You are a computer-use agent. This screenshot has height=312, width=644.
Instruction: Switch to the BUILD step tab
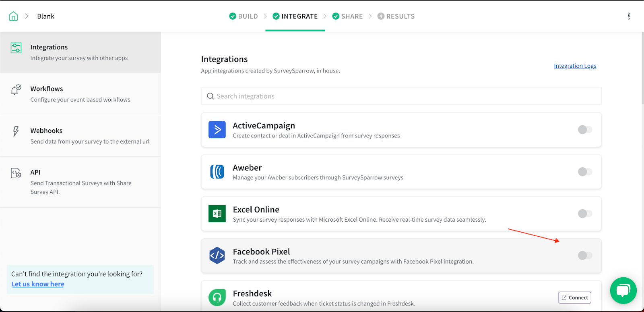[x=244, y=16]
